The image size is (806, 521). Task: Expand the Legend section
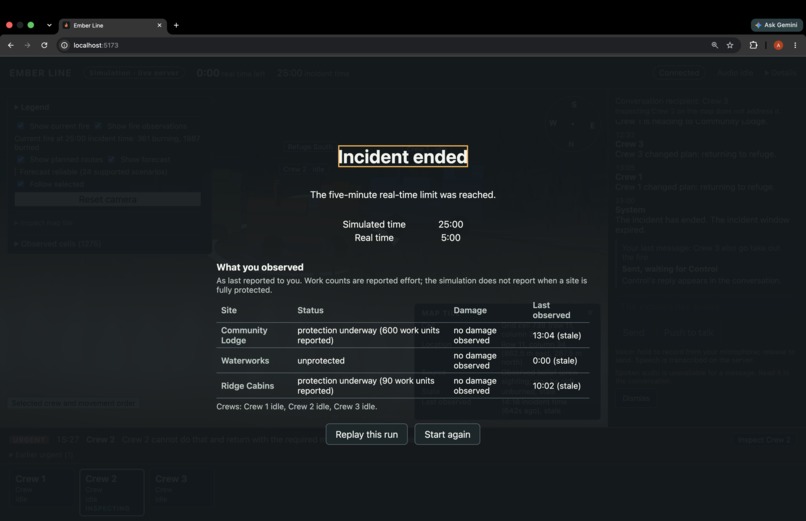[32, 107]
